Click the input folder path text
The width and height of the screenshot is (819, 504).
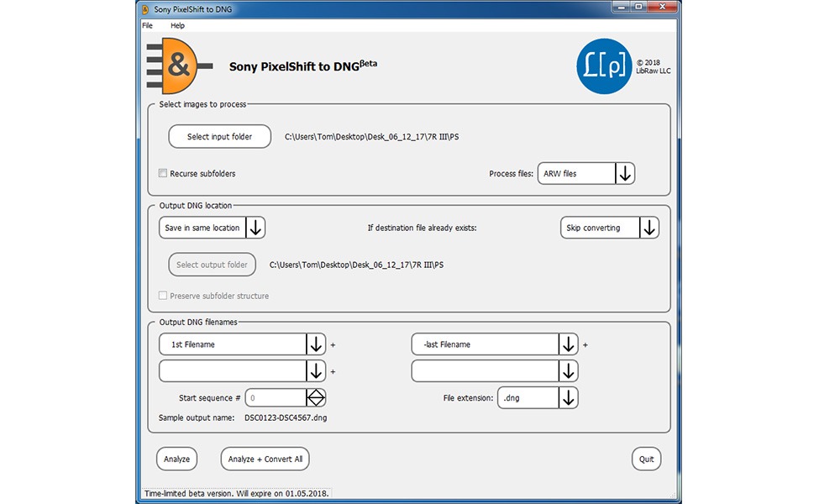(371, 137)
